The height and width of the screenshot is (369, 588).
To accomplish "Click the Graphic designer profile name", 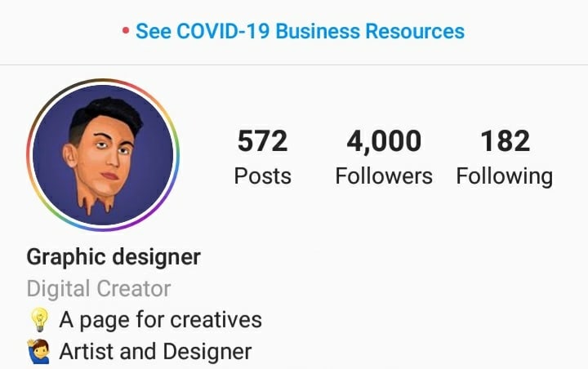I will (x=114, y=258).
